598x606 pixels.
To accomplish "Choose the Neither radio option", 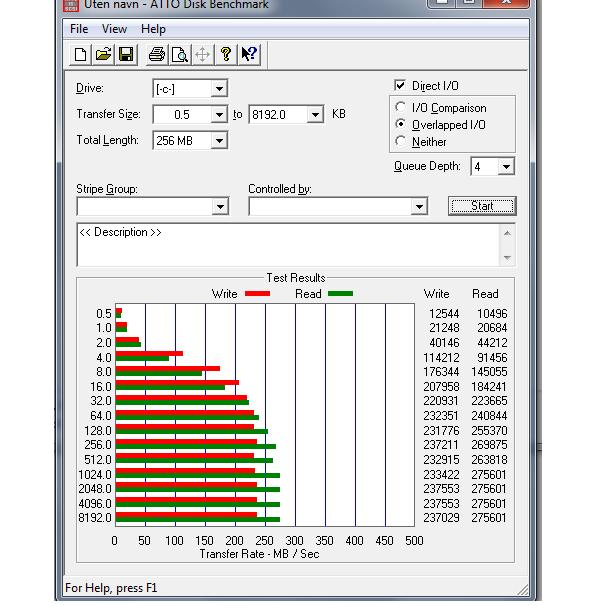I will [x=401, y=141].
